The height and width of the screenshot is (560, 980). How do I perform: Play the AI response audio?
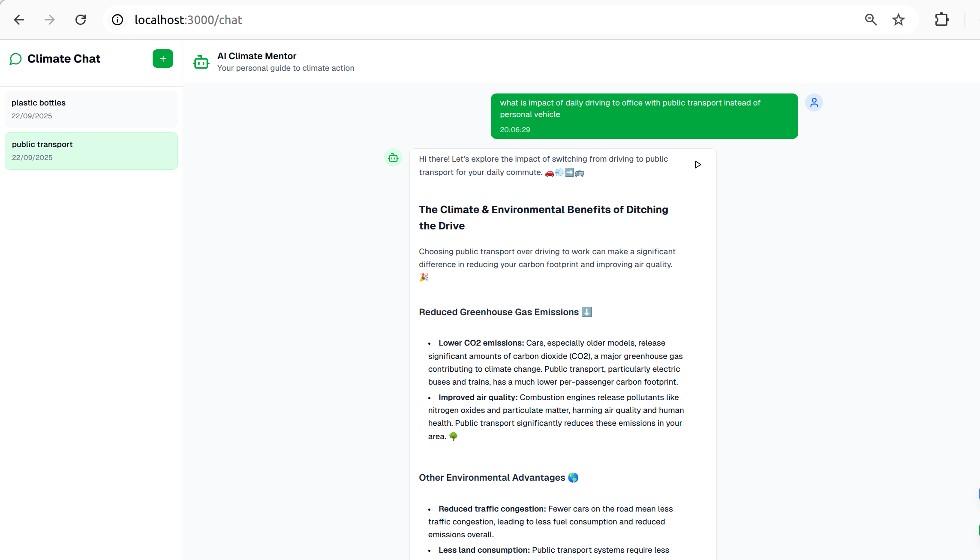(x=697, y=165)
